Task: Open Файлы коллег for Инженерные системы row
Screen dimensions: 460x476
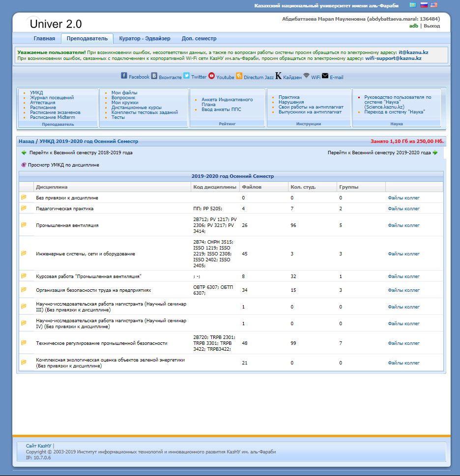Action: coord(403,254)
